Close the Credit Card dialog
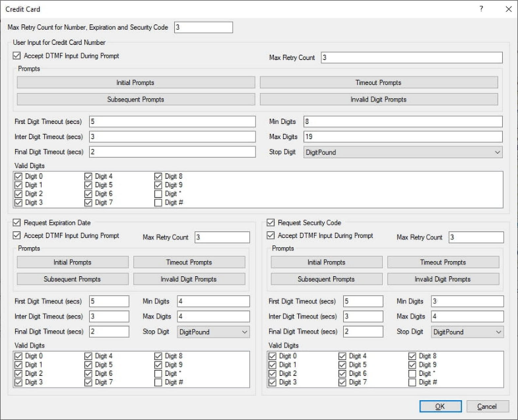 [x=508, y=9]
